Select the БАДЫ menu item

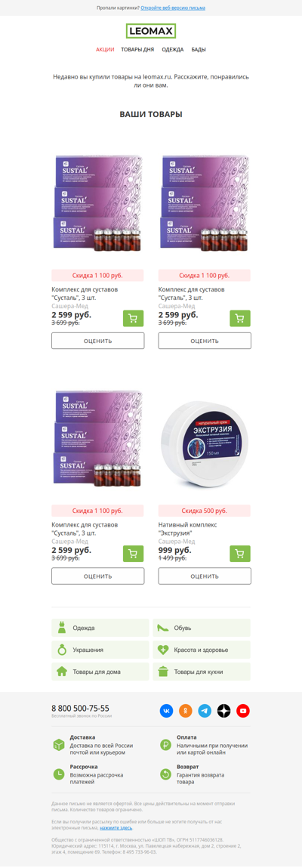[x=199, y=50]
